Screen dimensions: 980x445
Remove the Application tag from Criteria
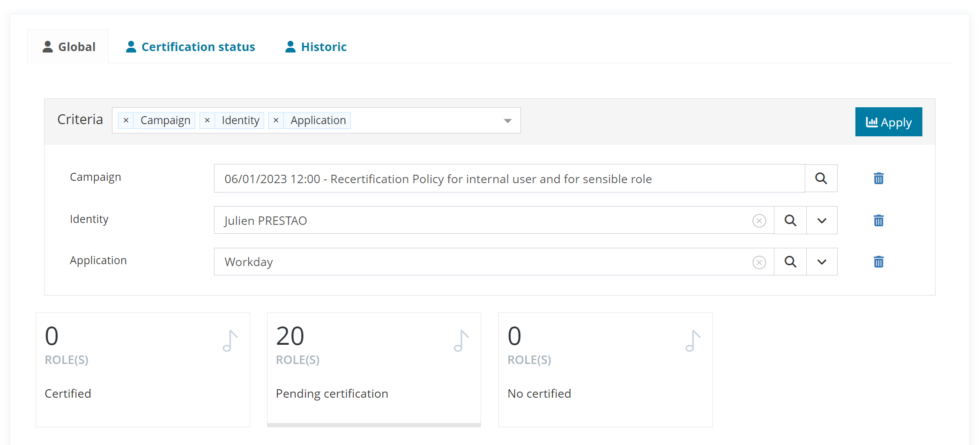tap(276, 120)
